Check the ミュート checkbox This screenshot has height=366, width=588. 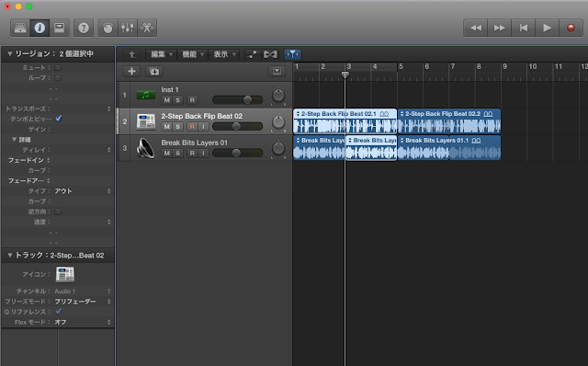[58, 67]
